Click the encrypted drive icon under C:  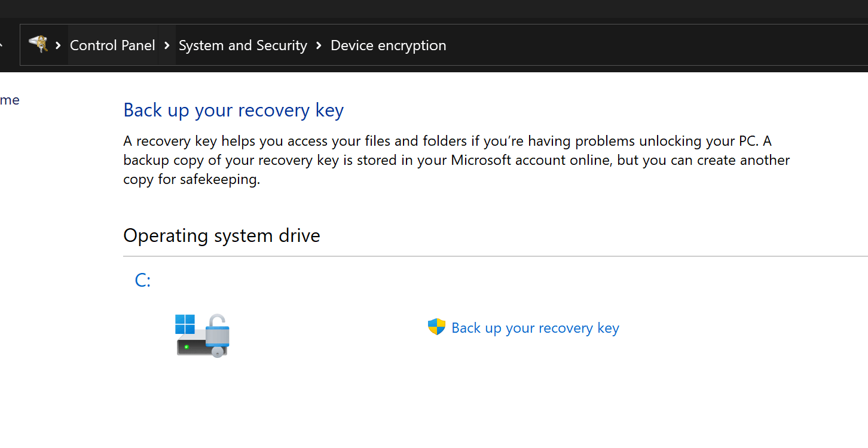[203, 336]
